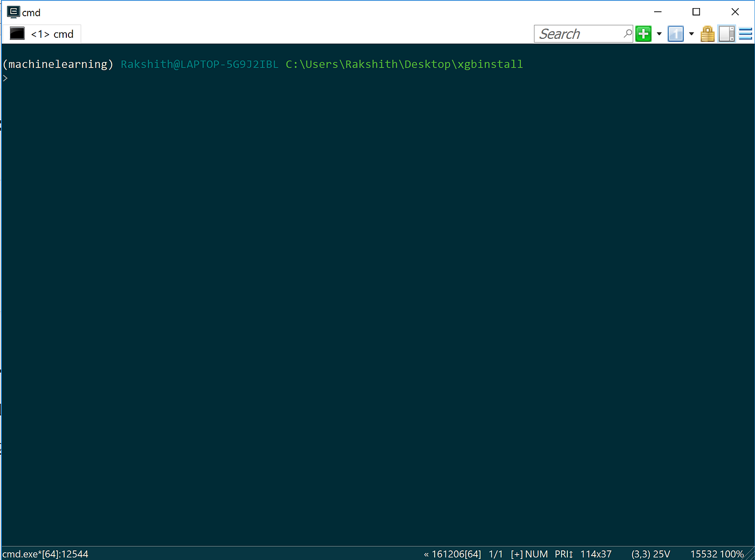Click the 1/1 console count in status bar
Image resolution: width=755 pixels, height=560 pixels.
point(496,554)
